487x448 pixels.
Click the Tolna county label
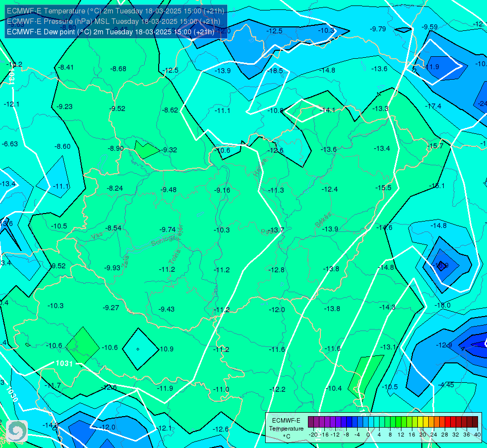(174, 258)
